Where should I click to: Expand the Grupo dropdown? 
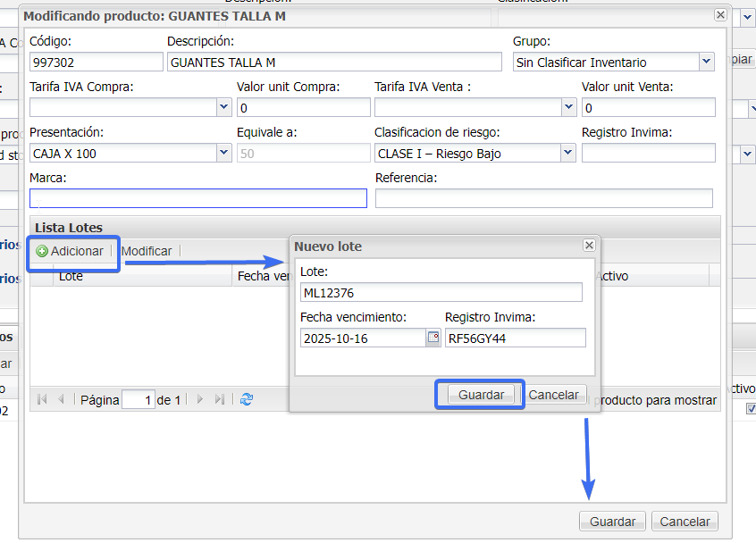707,62
